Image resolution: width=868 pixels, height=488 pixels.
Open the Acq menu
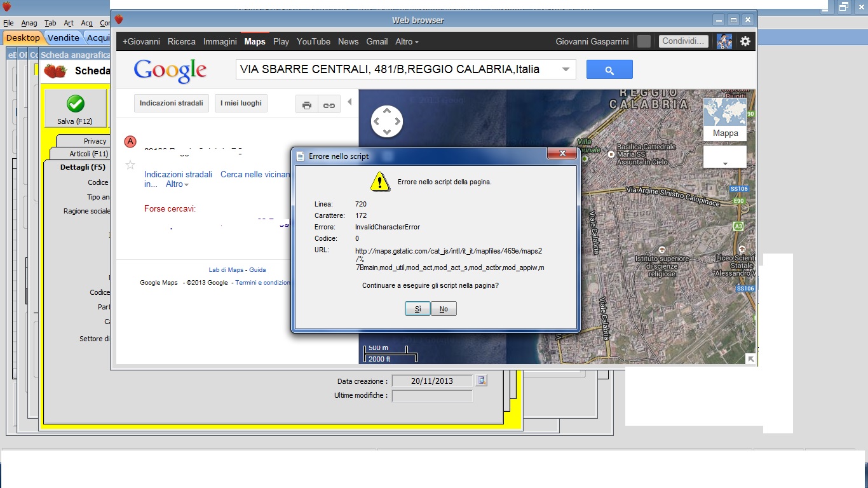[x=86, y=23]
